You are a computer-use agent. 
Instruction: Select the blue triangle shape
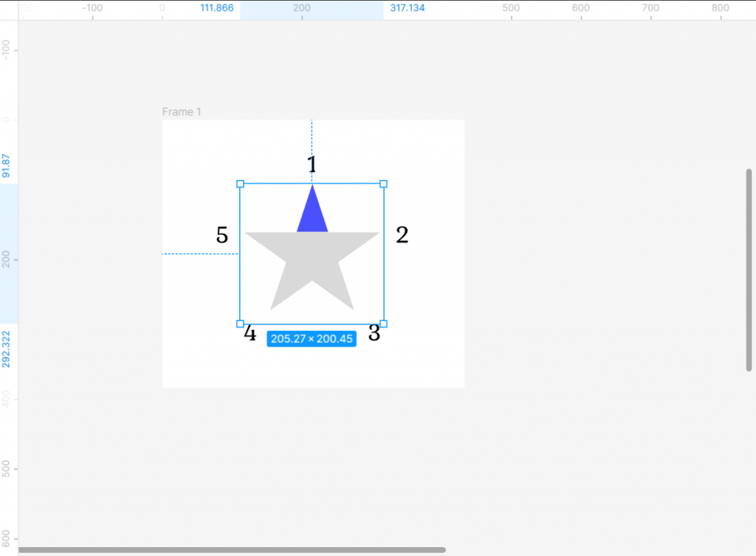click(x=312, y=216)
